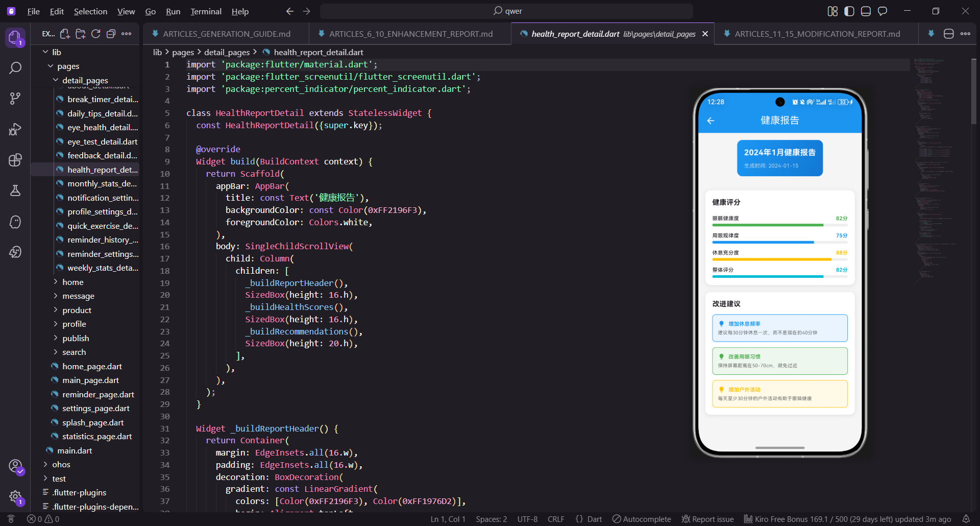The height and width of the screenshot is (526, 980).
Task: Open Explorer more actions menu
Action: click(x=127, y=34)
